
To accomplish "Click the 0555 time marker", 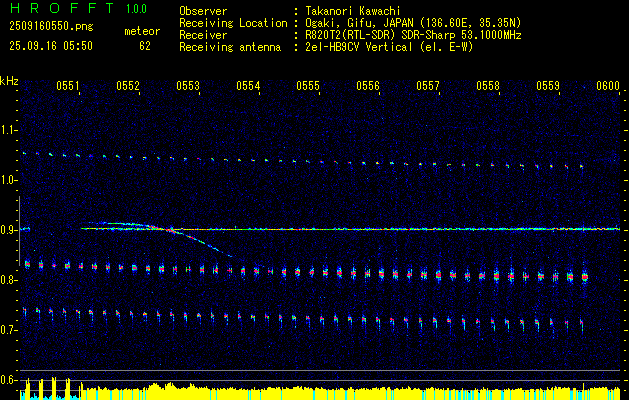I will 308,85.
